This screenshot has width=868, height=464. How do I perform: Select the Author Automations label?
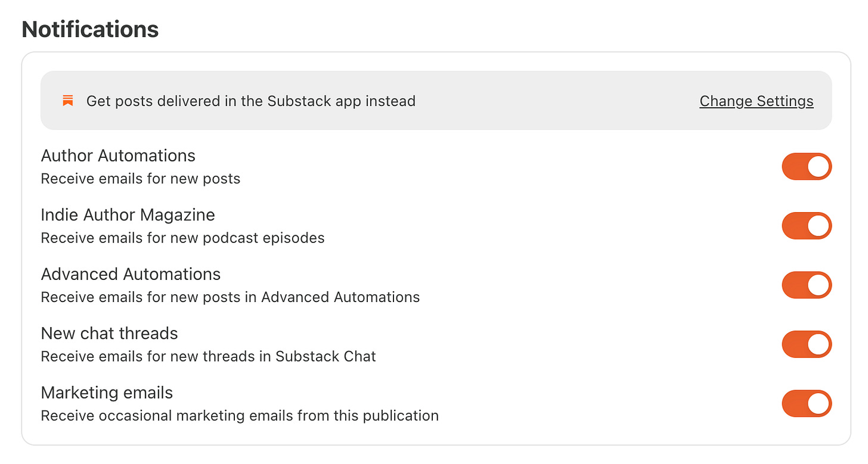coord(118,155)
